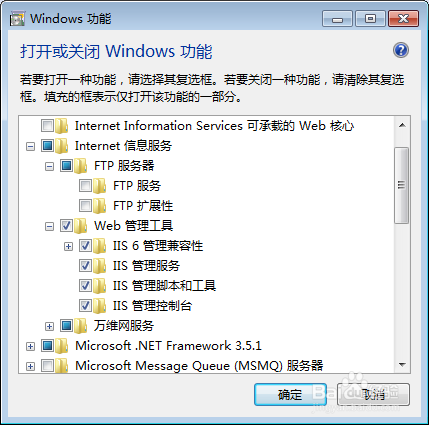
Task: Enable the FTP 服务 checkbox
Action: pyautogui.click(x=85, y=186)
